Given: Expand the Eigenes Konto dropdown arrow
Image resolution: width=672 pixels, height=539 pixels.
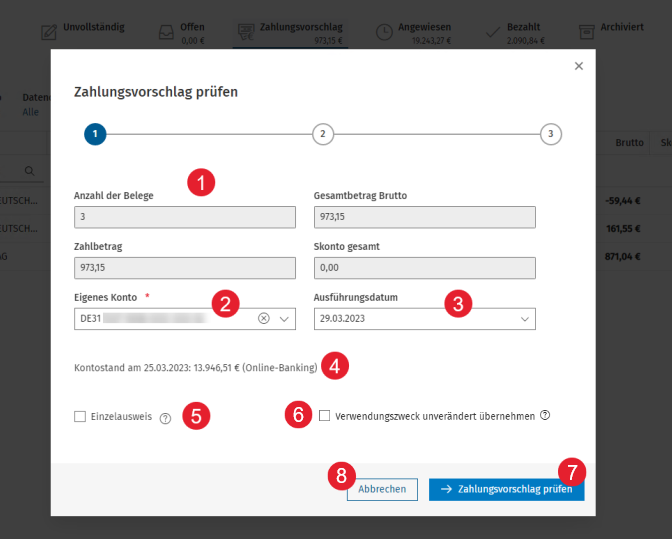Looking at the screenshot, I should [284, 319].
